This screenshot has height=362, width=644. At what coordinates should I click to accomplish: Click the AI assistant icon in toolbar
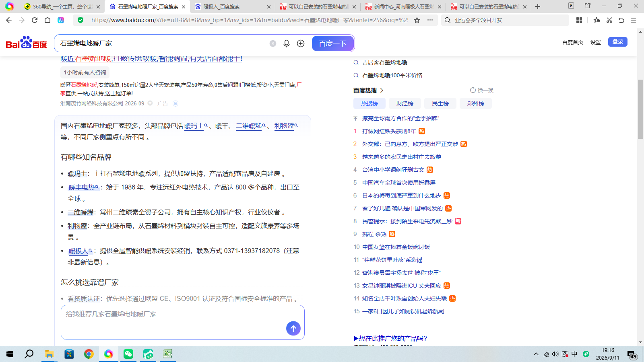(61, 20)
